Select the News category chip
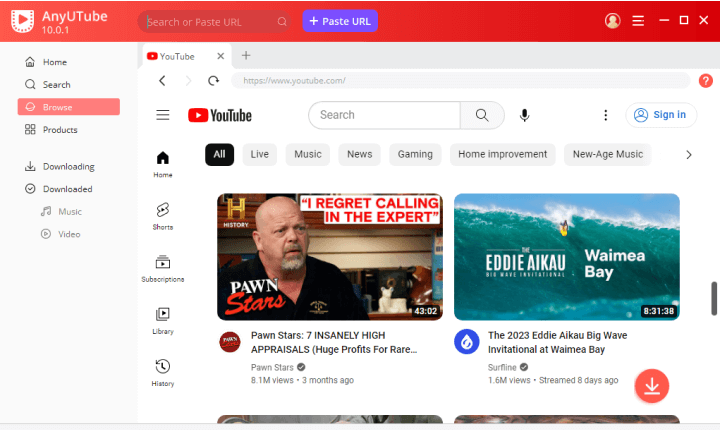The image size is (720, 430). (x=360, y=154)
